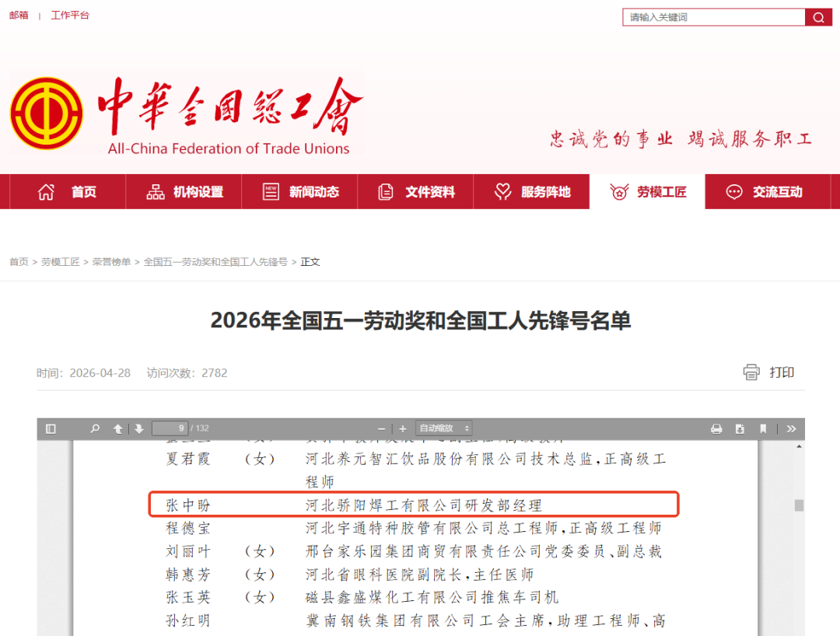
Task: Click the 时间：2026-04-28 date text
Action: [x=83, y=372]
